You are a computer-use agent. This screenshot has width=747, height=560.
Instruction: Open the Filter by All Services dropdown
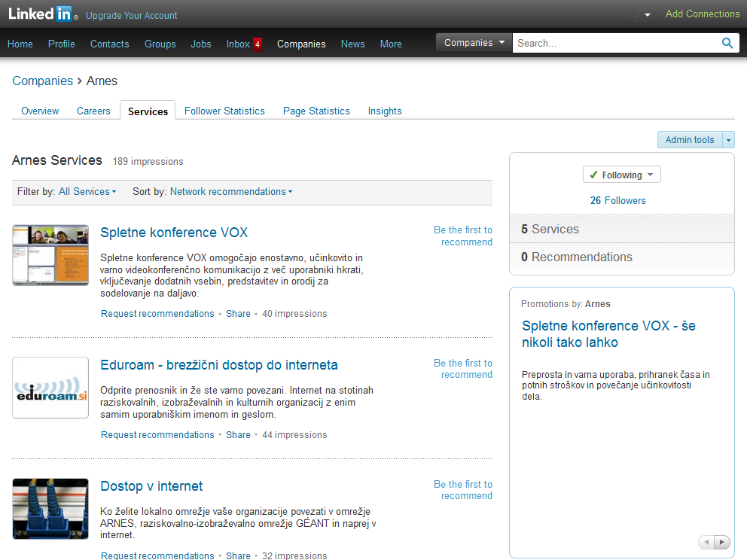87,192
